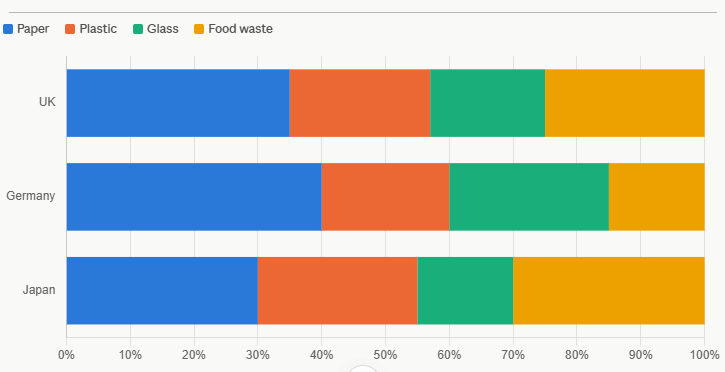Select the Germany Food waste bar segment
The image size is (725, 372).
(657, 197)
